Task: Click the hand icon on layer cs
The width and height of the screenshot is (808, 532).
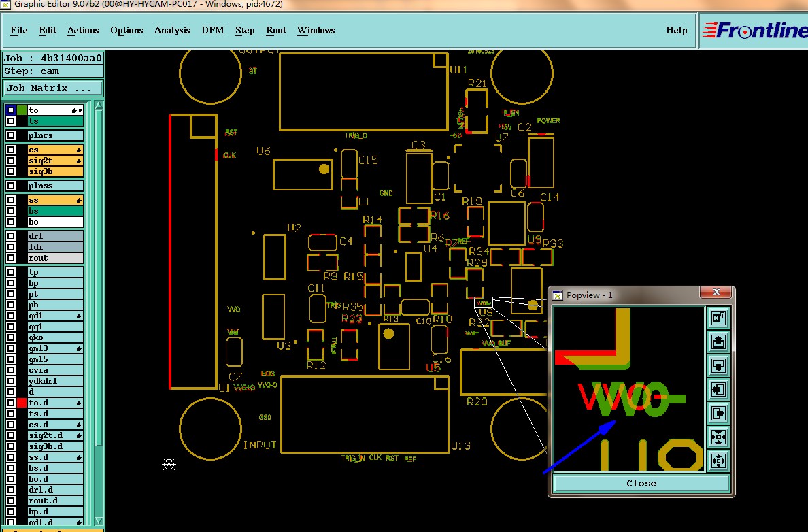Action: [x=79, y=150]
